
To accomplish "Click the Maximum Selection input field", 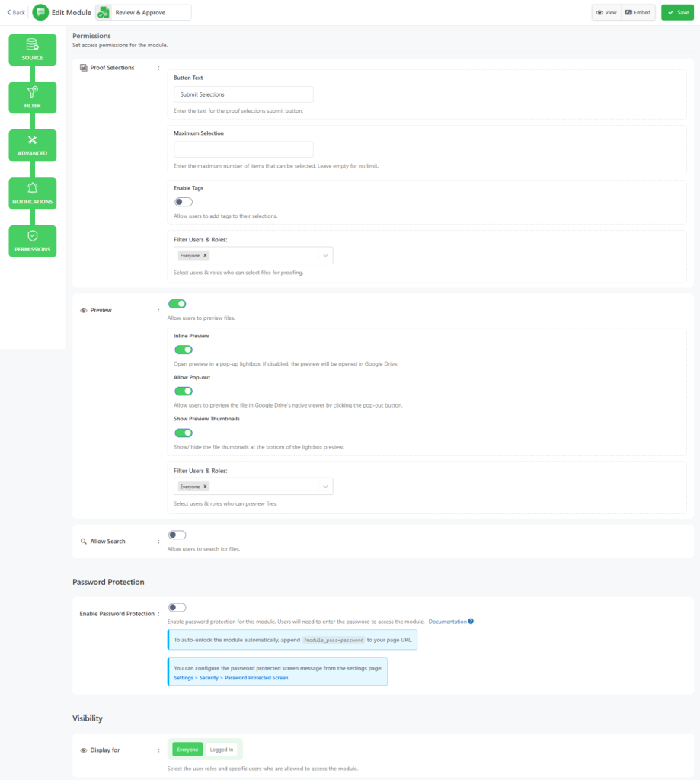I will pos(244,149).
